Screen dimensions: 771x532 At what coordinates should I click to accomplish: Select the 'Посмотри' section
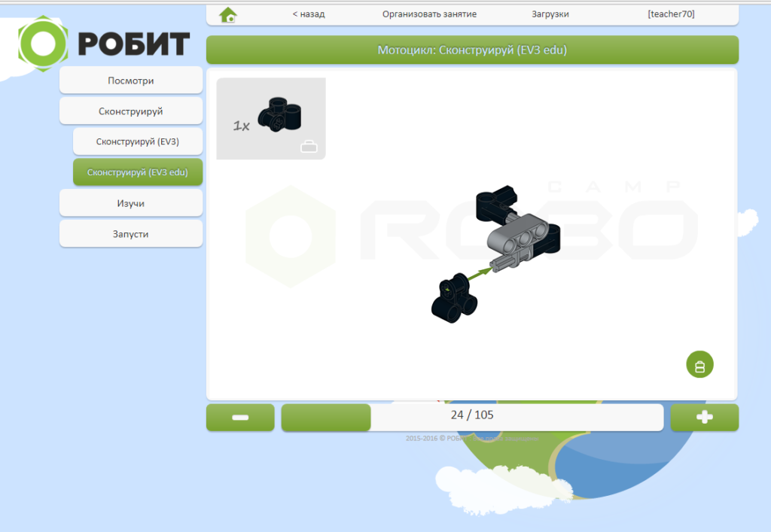click(x=131, y=80)
